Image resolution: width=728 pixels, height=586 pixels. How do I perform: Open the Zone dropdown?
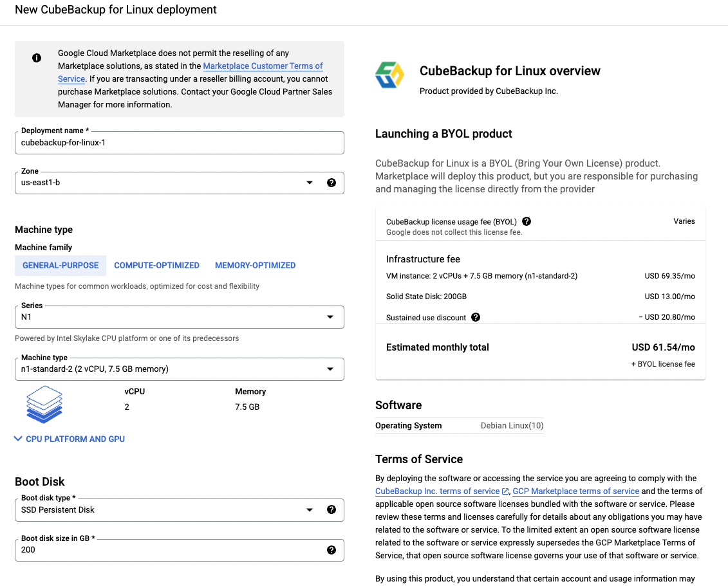pyautogui.click(x=179, y=183)
